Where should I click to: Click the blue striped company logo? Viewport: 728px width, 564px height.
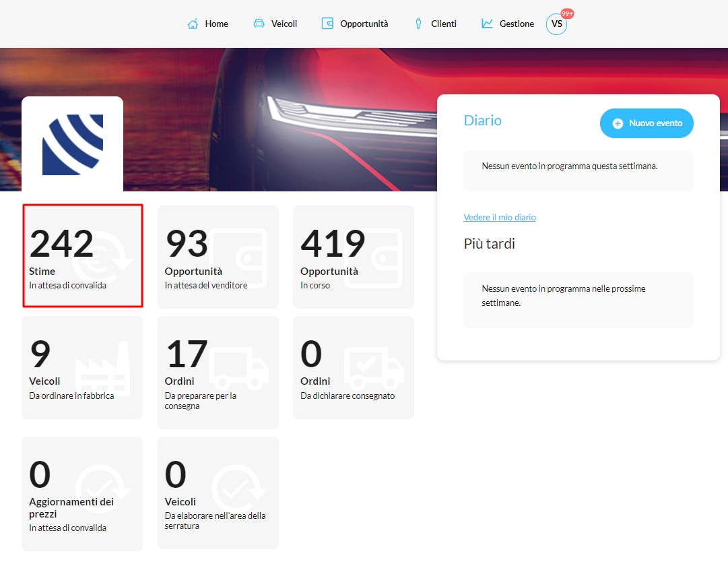(x=73, y=144)
